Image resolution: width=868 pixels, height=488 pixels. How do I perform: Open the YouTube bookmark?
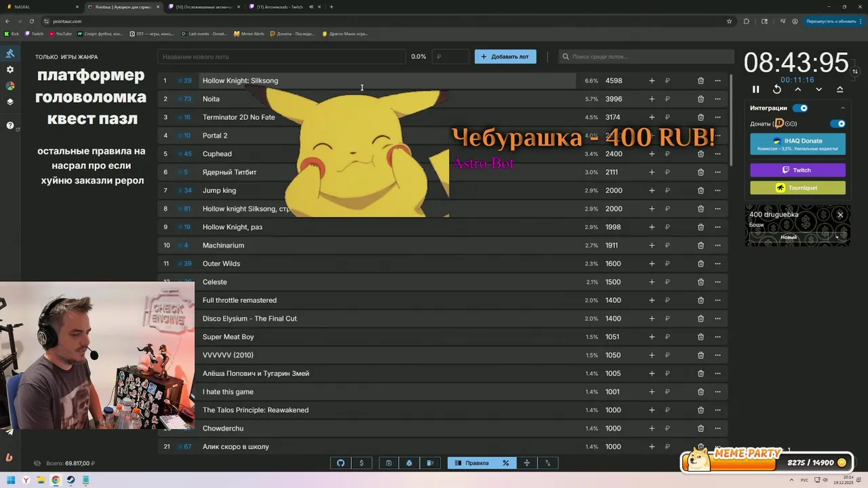pos(60,33)
